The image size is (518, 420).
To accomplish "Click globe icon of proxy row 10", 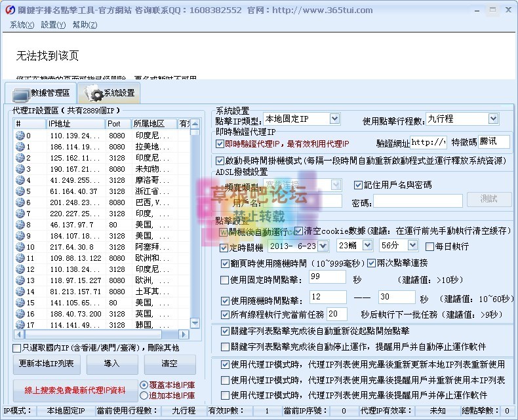I will 20,247.
